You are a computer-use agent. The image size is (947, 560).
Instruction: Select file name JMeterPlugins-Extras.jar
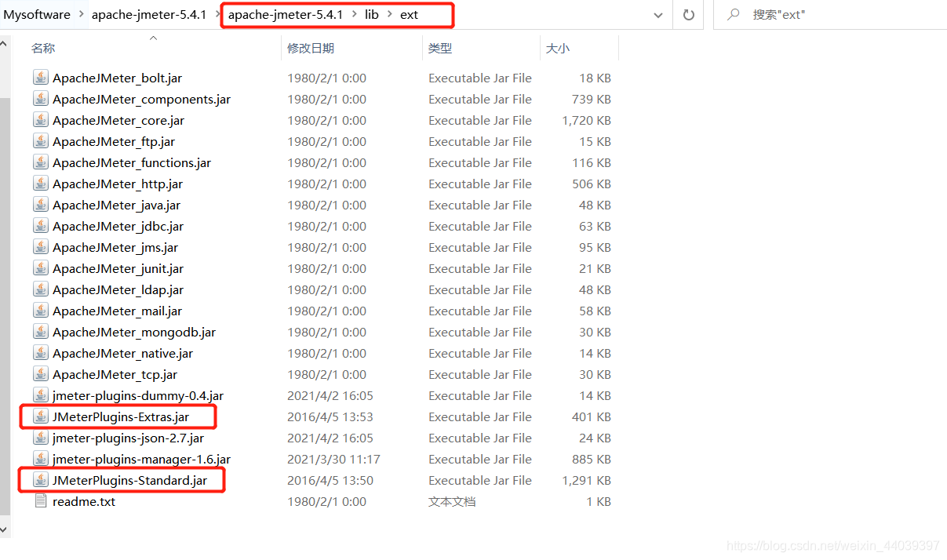point(121,416)
